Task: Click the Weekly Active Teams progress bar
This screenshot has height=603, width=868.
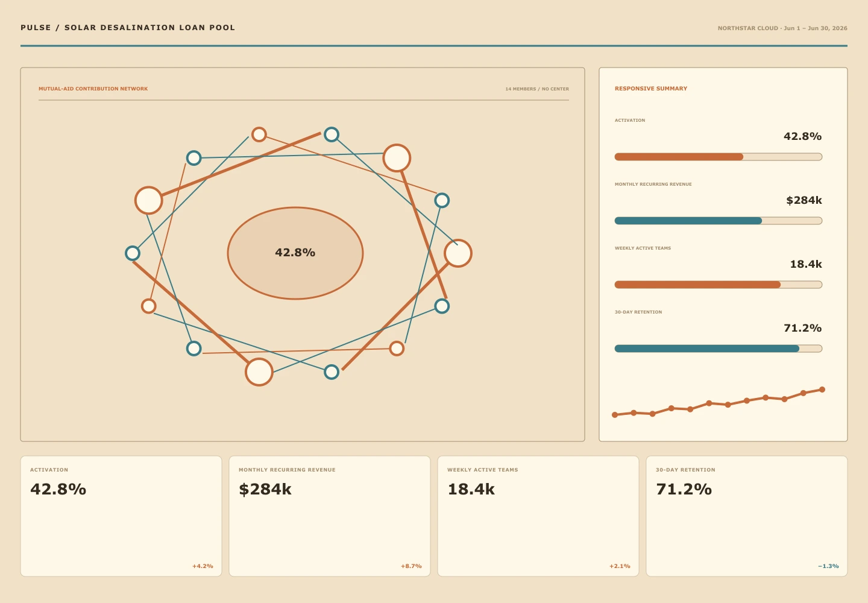Action: click(719, 285)
